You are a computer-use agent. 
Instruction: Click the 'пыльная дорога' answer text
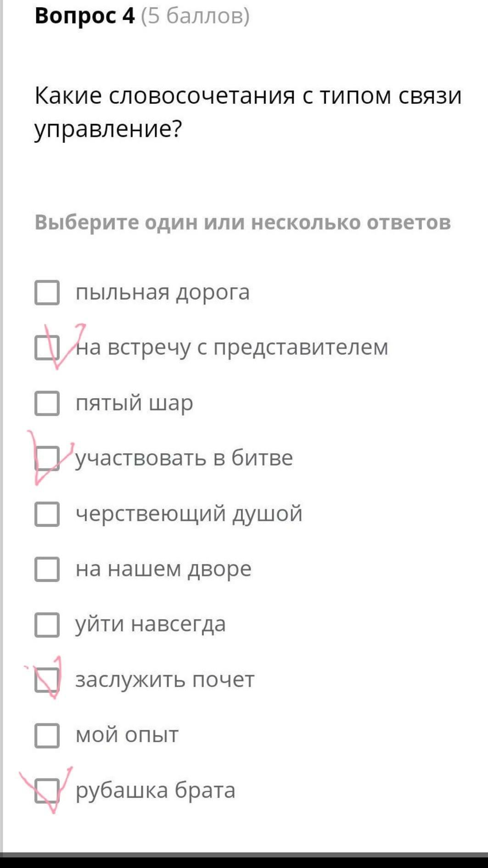click(163, 293)
